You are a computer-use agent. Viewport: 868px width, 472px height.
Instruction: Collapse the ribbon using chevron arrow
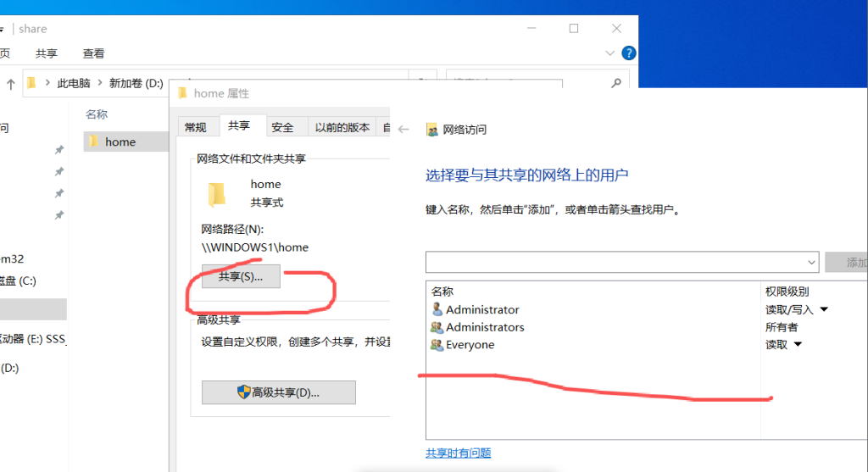point(609,53)
